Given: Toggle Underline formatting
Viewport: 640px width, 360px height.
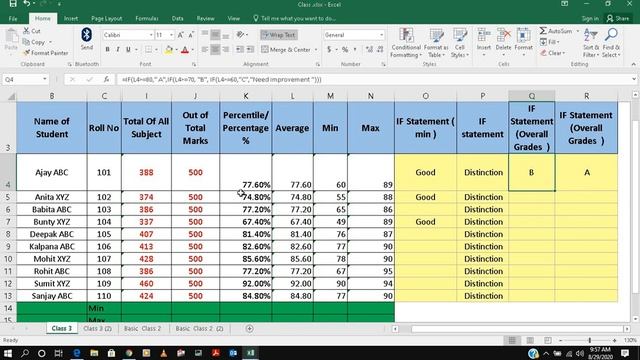Looking at the screenshot, I should [x=128, y=50].
